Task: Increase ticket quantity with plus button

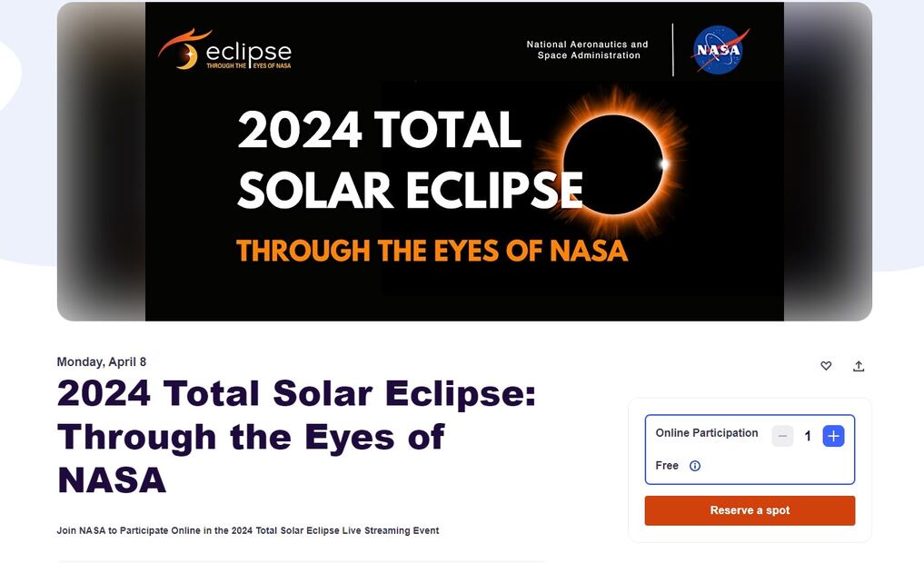Action: tap(833, 436)
